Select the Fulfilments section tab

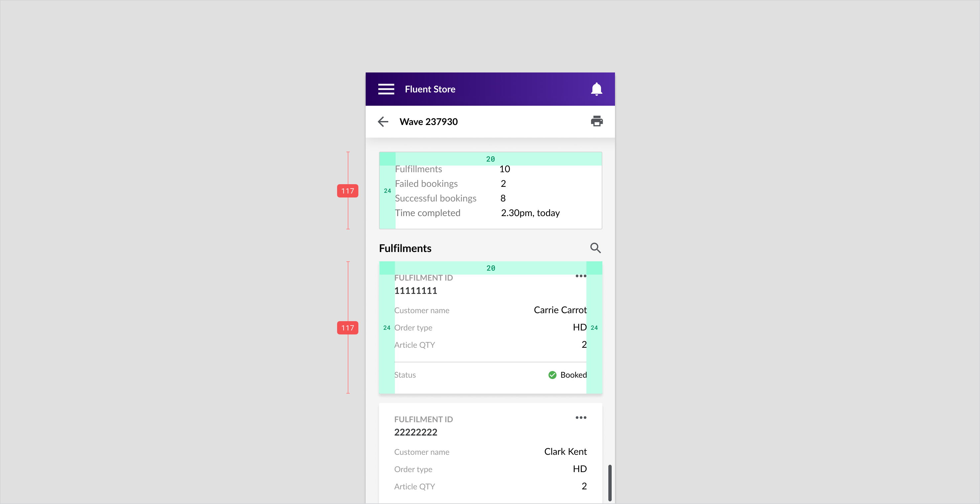tap(406, 247)
